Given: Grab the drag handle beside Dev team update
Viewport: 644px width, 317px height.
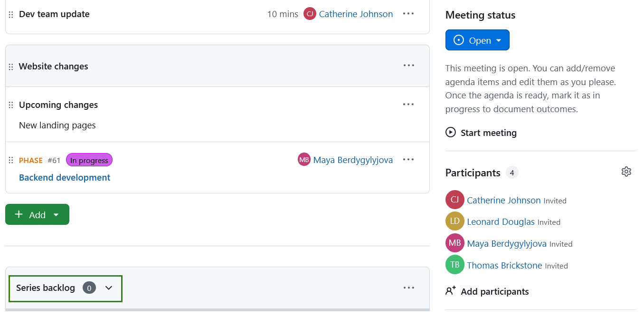Looking at the screenshot, I should [10, 14].
